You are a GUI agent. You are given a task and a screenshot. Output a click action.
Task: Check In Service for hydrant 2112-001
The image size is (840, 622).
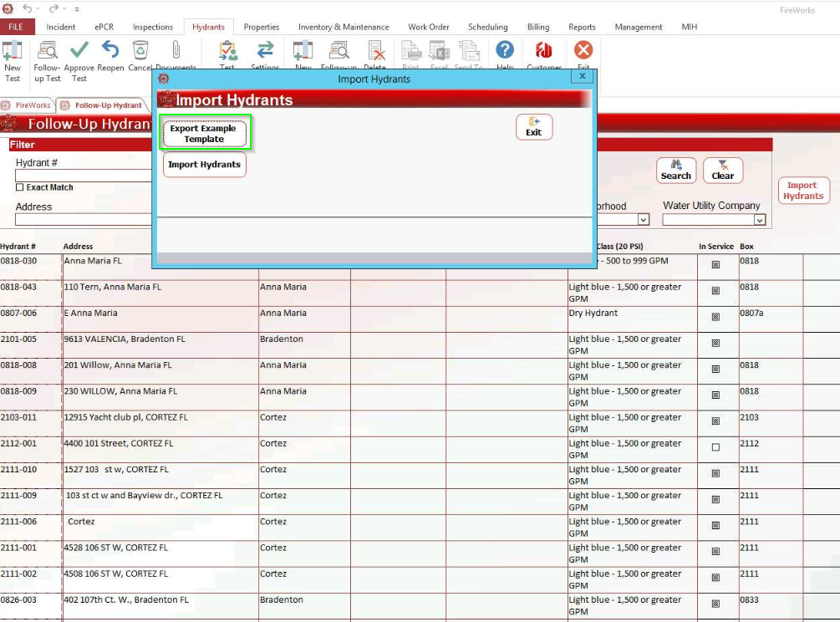[715, 447]
